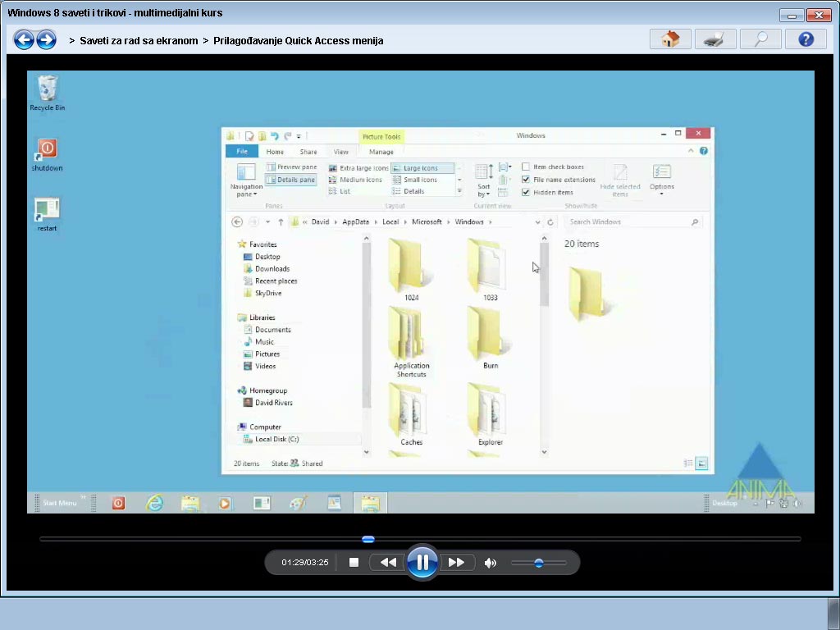840x630 pixels.
Task: Uncheck the Hidden items checkbox
Action: tap(526, 192)
